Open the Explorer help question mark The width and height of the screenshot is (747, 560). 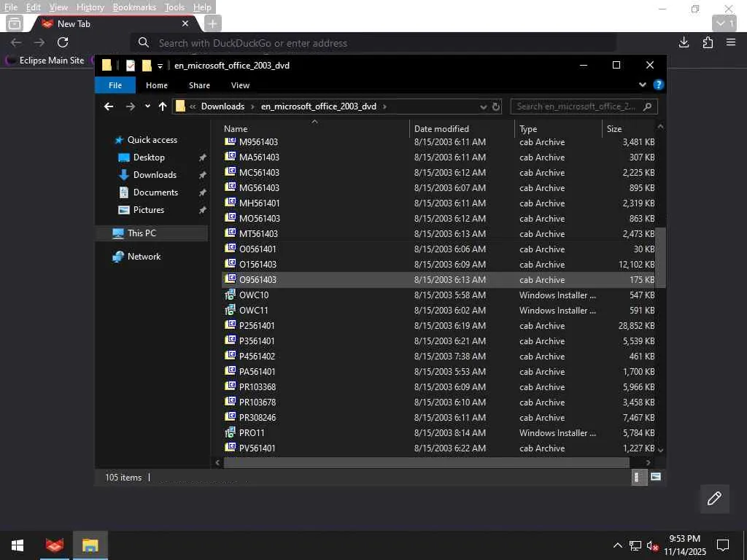659,85
